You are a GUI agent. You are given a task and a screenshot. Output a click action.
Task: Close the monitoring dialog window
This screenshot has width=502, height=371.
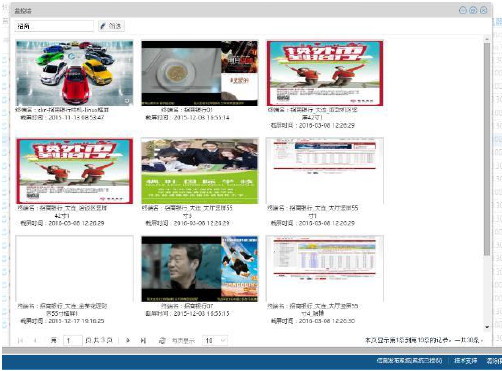point(484,10)
